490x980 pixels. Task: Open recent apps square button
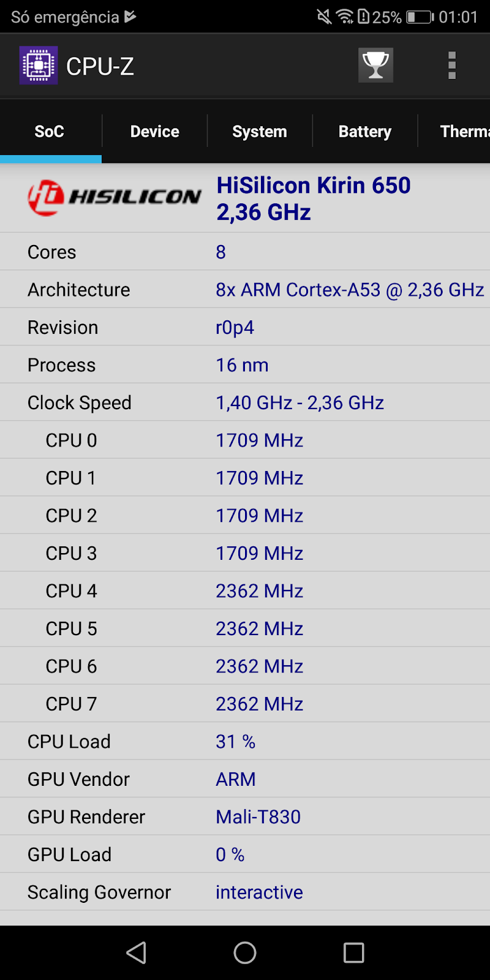[353, 952]
